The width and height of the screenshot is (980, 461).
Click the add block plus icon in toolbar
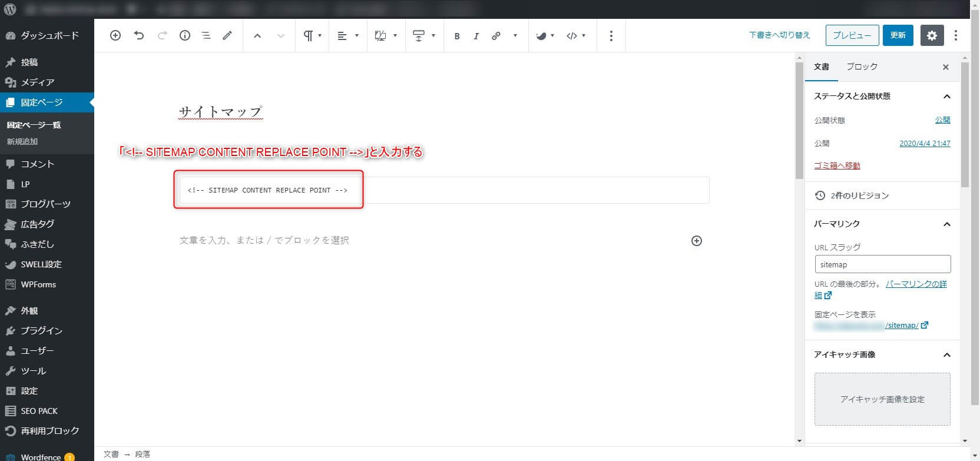pos(115,36)
